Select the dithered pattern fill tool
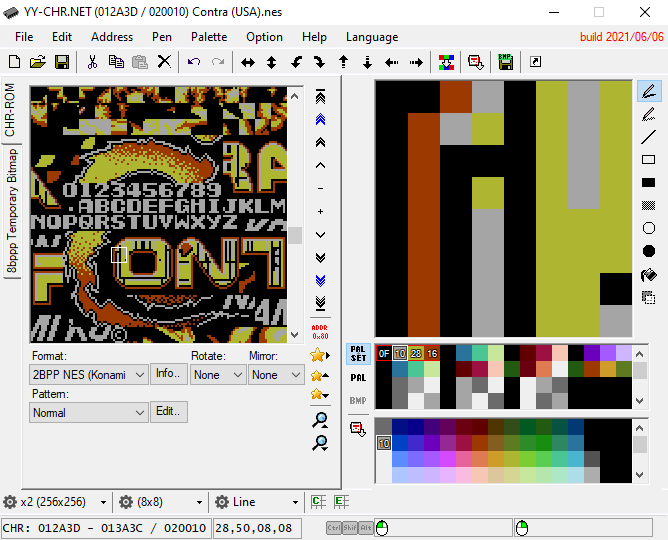 click(649, 206)
